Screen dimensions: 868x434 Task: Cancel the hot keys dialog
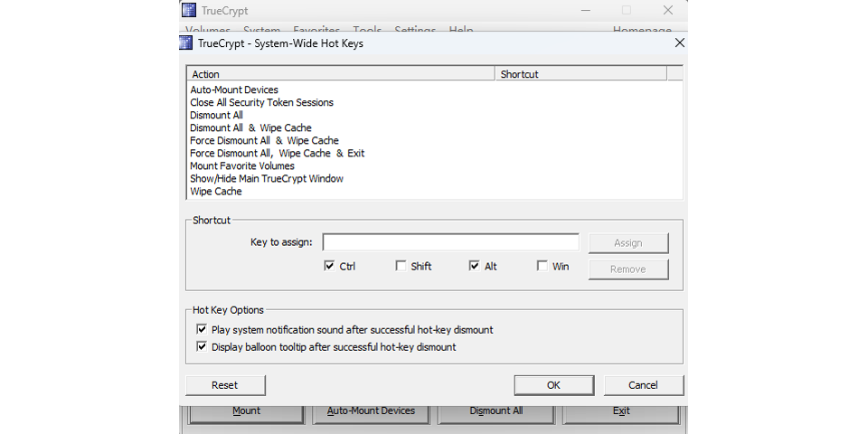pyautogui.click(x=643, y=385)
